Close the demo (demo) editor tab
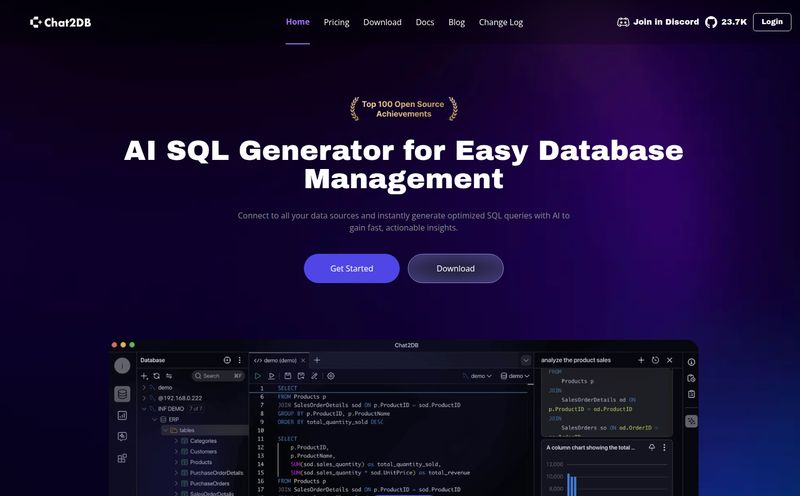The height and width of the screenshot is (496, 800). pos(303,360)
